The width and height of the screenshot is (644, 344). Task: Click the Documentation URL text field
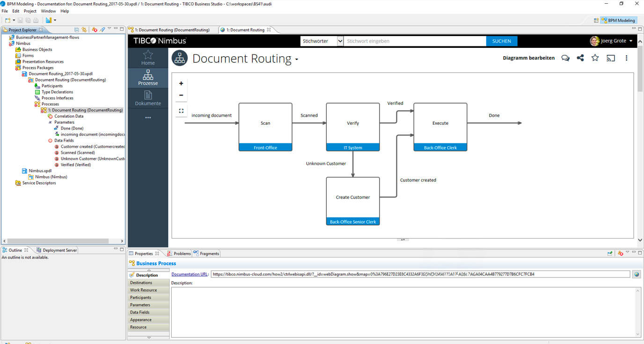pos(420,274)
